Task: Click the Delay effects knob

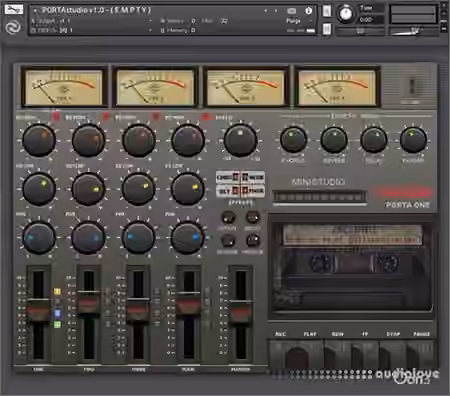Action: tap(374, 140)
